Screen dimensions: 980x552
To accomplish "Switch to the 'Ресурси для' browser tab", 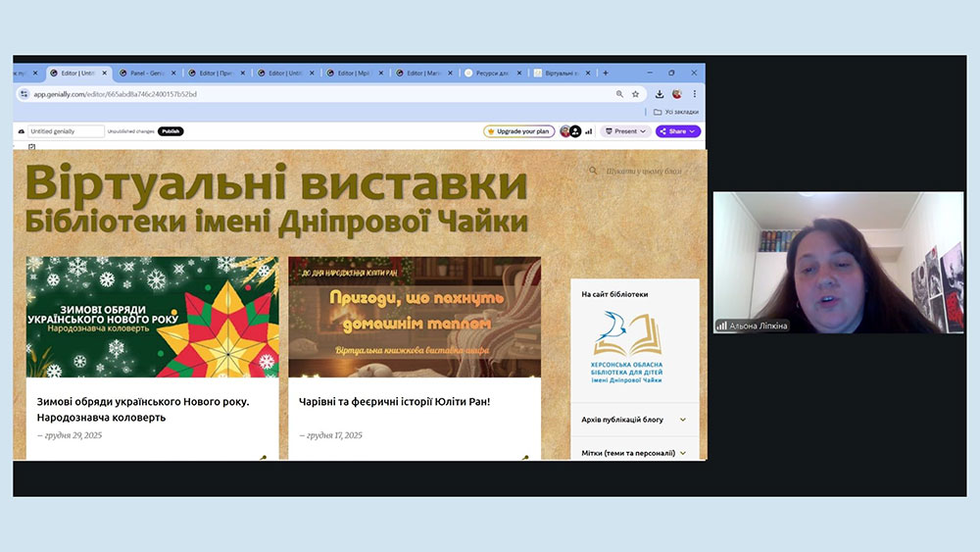I will pos(492,73).
